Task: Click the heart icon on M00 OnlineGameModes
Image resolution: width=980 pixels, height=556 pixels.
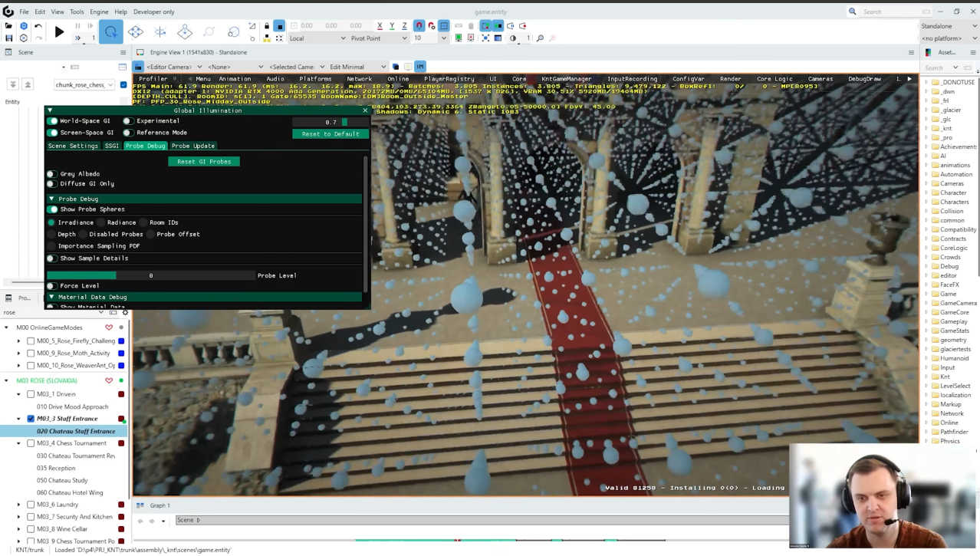Action: (x=109, y=327)
